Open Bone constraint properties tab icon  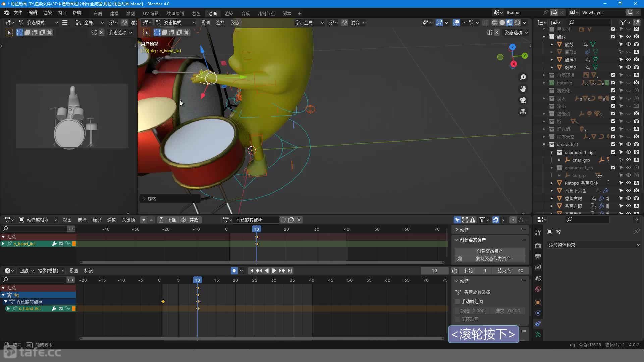[538, 324]
